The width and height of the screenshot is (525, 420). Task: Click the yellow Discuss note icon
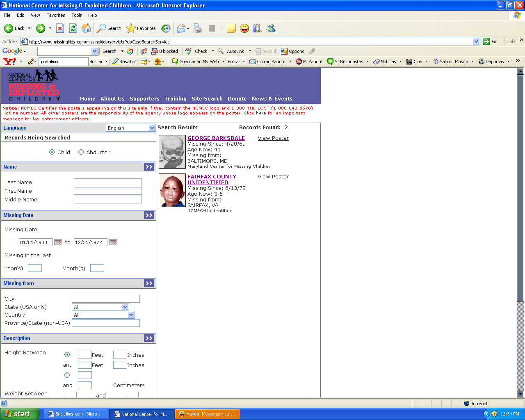tap(231, 28)
